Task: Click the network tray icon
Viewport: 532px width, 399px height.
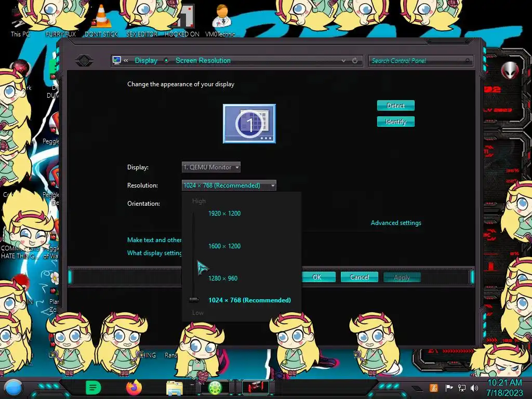Action: (462, 388)
